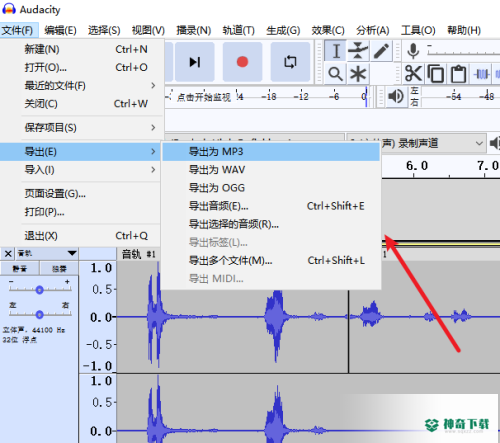The image size is (500, 443).
Task: Open the 轨道(T) menu
Action: 239,31
